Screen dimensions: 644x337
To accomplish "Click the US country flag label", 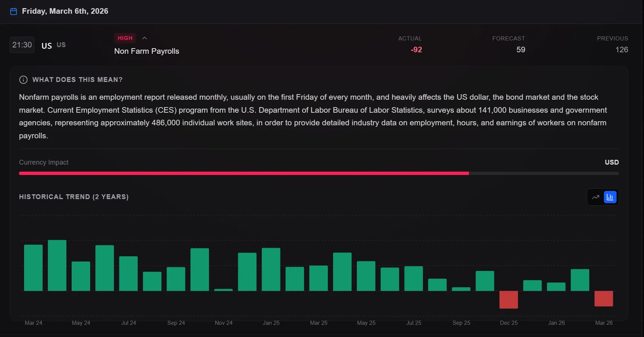I will pos(47,46).
